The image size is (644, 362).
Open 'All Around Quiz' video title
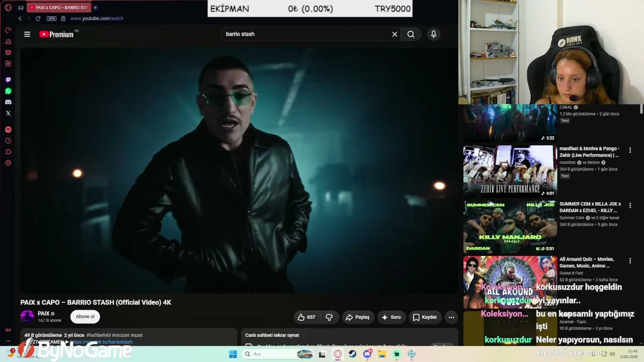click(x=587, y=262)
